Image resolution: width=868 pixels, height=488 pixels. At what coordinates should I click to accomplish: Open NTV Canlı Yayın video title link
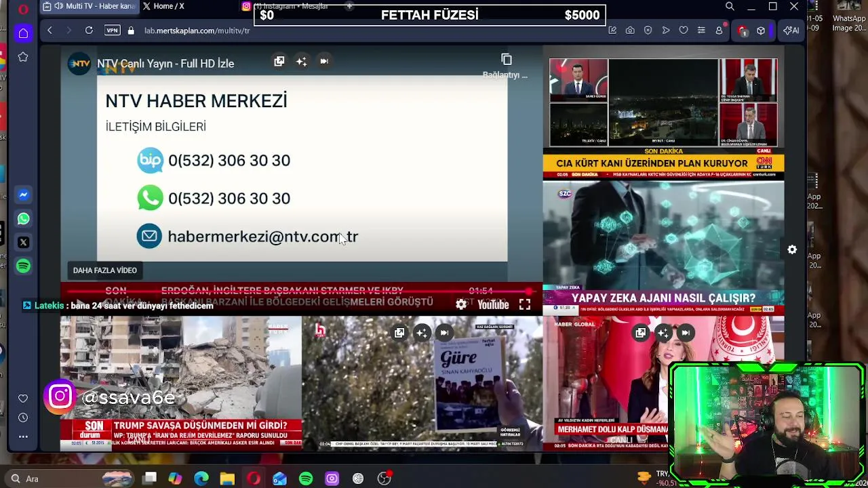(165, 64)
